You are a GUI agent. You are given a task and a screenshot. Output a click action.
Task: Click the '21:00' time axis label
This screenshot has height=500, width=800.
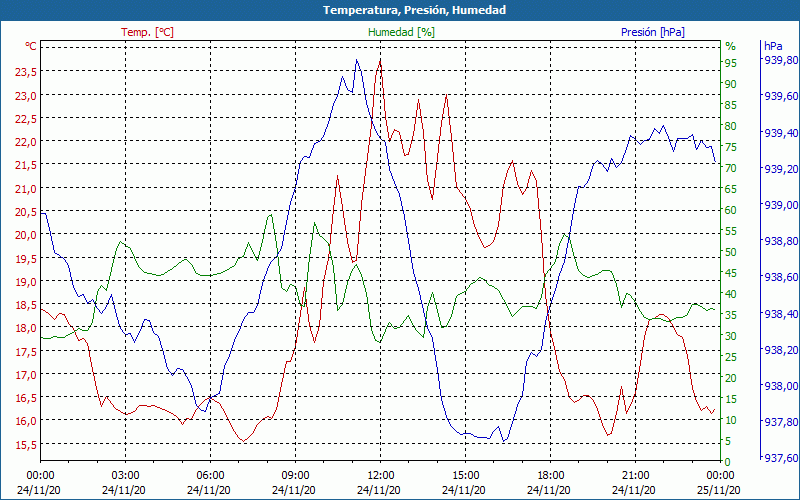tap(635, 476)
